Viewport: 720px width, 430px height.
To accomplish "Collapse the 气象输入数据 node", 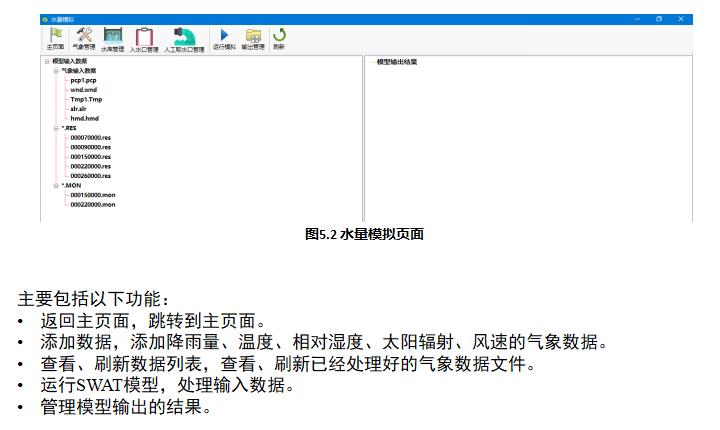I will [x=56, y=71].
